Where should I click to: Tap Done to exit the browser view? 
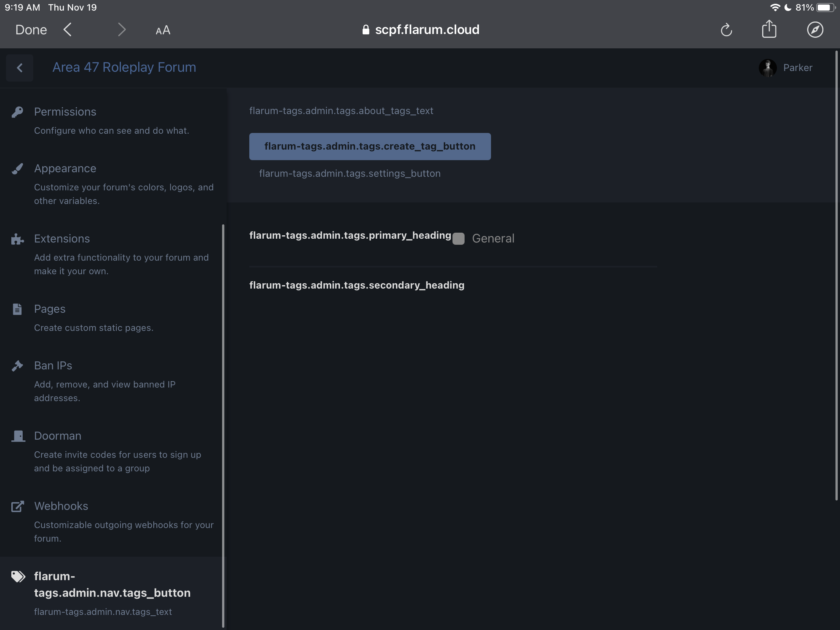pyautogui.click(x=31, y=29)
